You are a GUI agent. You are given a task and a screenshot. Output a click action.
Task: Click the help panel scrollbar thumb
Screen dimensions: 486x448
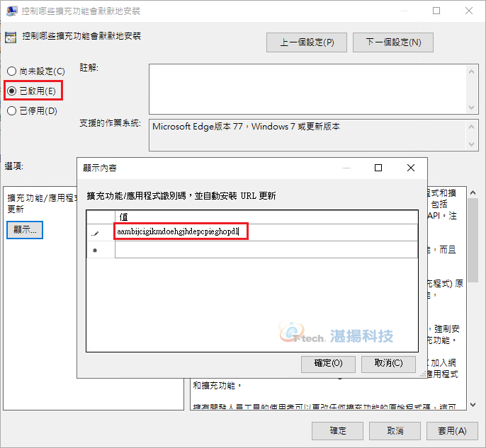click(x=473, y=240)
